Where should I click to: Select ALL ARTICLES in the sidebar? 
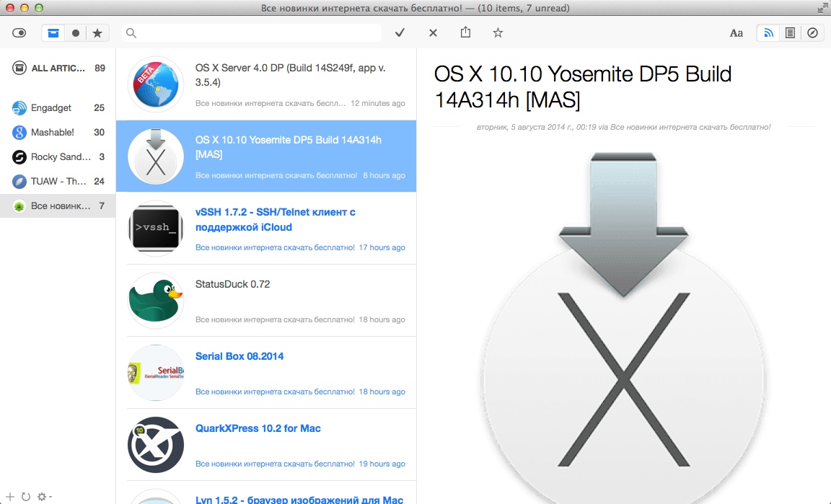point(58,68)
